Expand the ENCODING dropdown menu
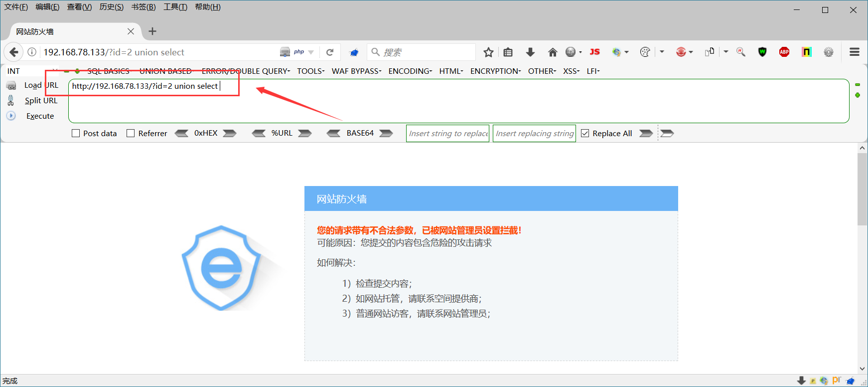This screenshot has height=387, width=868. coord(410,71)
